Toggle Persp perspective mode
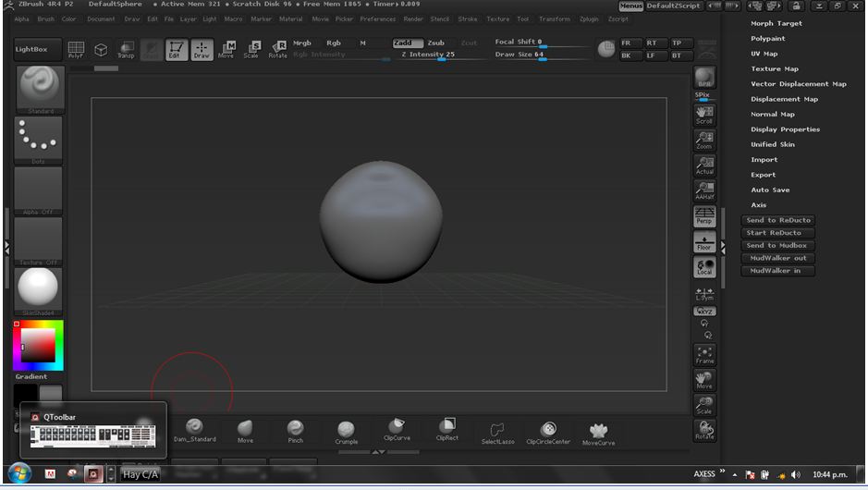 click(x=704, y=216)
